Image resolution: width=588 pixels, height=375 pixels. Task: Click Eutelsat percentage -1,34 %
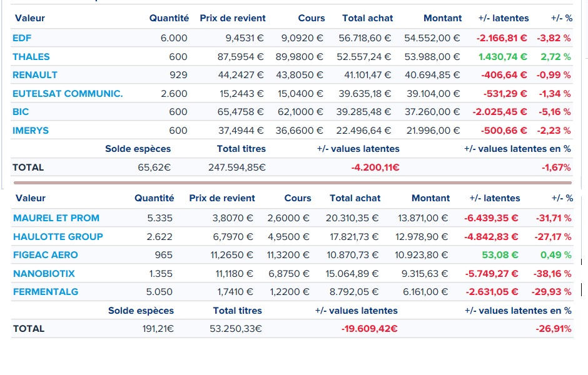555,94
